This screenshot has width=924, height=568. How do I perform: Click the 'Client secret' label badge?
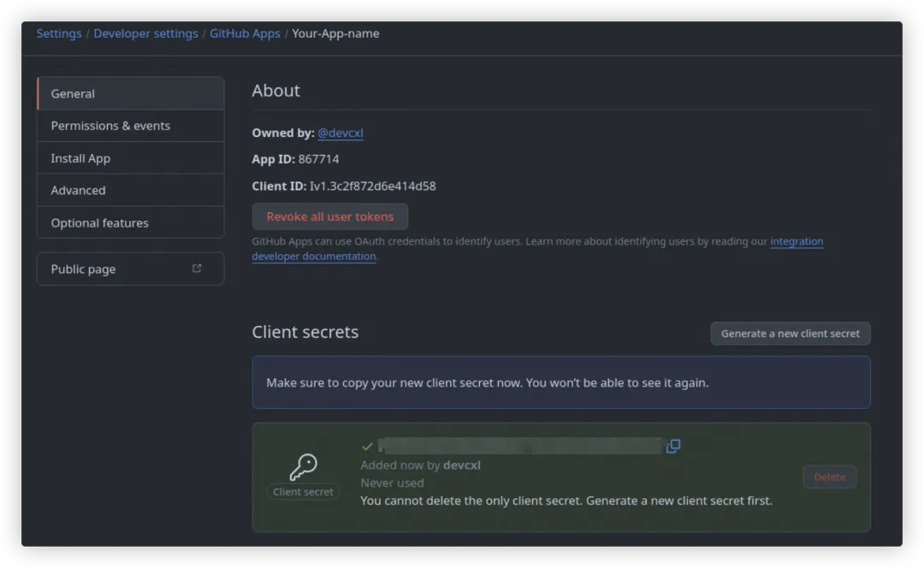pyautogui.click(x=303, y=491)
